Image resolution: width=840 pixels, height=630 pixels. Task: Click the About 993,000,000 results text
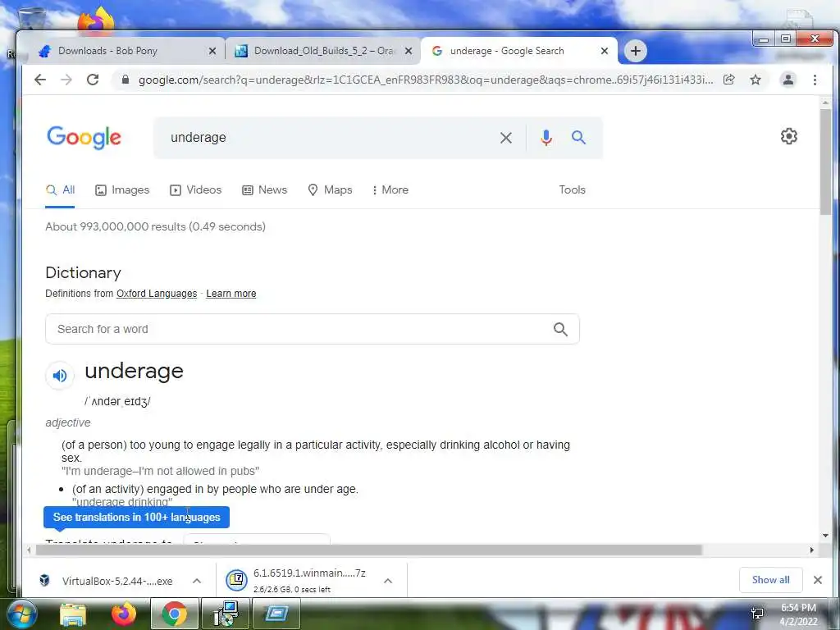155,226
